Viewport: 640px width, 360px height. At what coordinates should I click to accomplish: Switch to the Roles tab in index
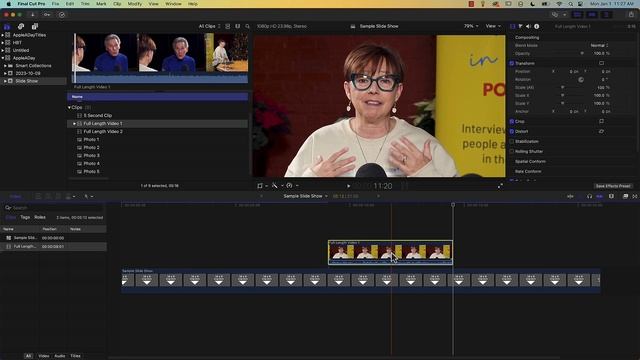point(40,218)
